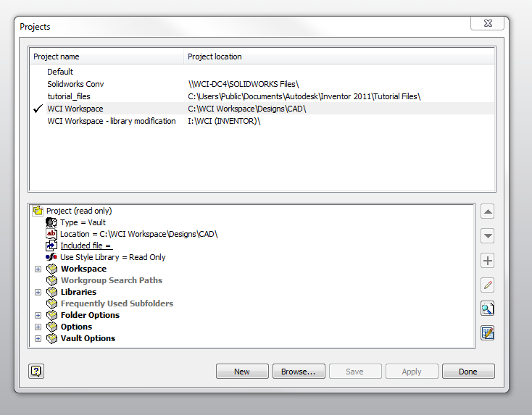Expand the Folder Options tree node

[38, 315]
